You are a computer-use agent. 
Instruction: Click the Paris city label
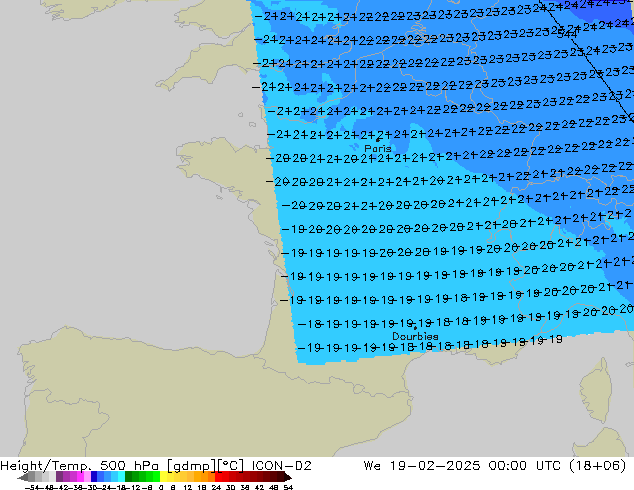378,148
